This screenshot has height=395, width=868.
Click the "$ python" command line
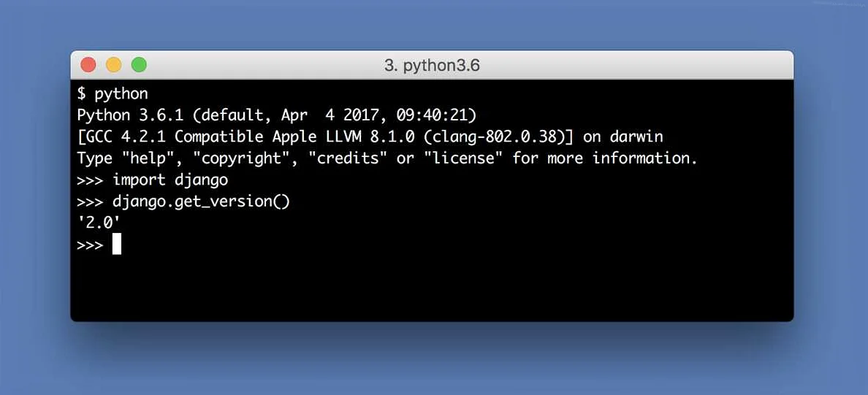(x=113, y=94)
